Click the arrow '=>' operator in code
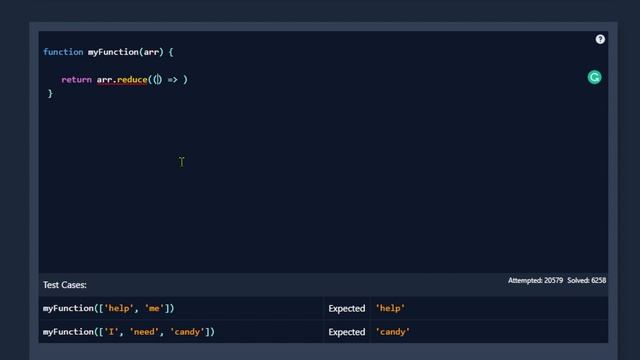This screenshot has width=640, height=360. [x=172, y=80]
